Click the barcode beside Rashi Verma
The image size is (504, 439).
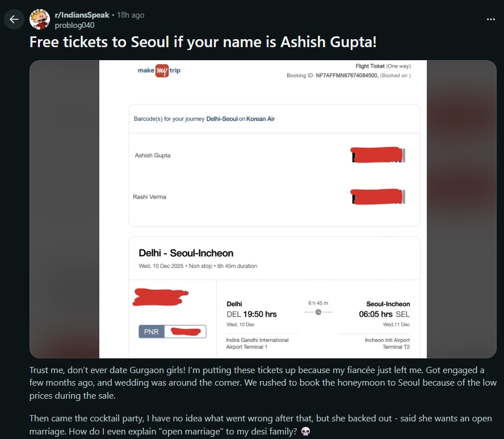tap(377, 196)
